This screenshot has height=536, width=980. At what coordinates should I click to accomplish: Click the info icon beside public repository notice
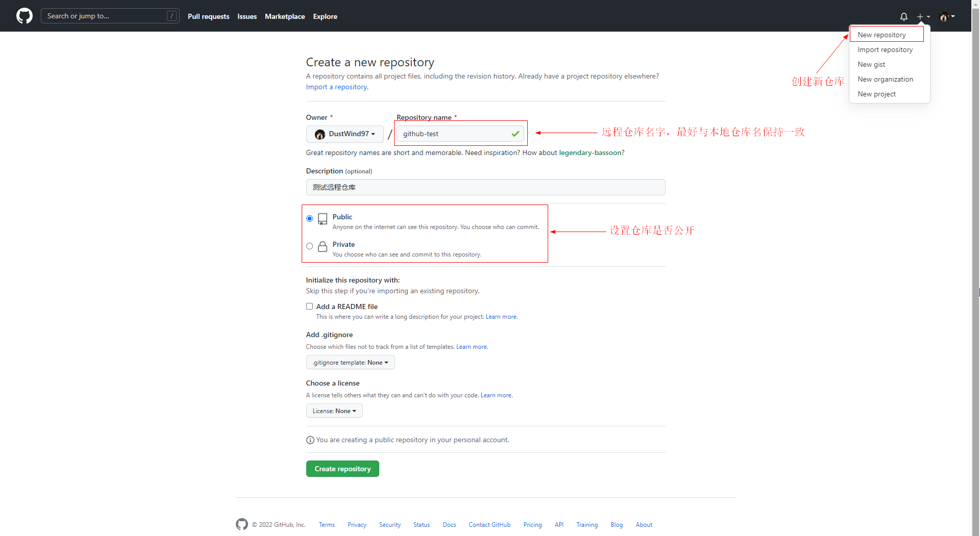point(310,440)
